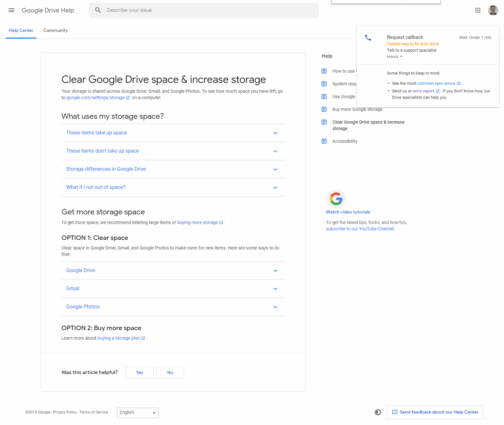This screenshot has width=504, height=425.
Task: Click external link icon after buying a storage plan
Action: click(143, 338)
